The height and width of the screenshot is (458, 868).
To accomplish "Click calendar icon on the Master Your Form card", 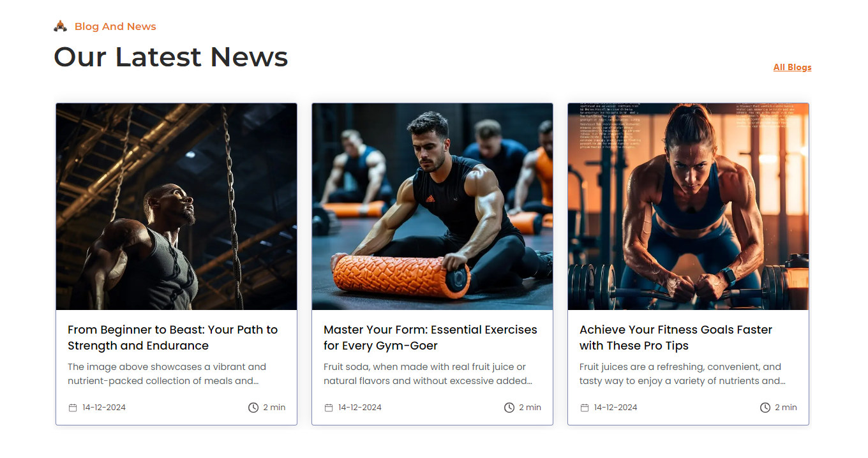I will pos(329,408).
